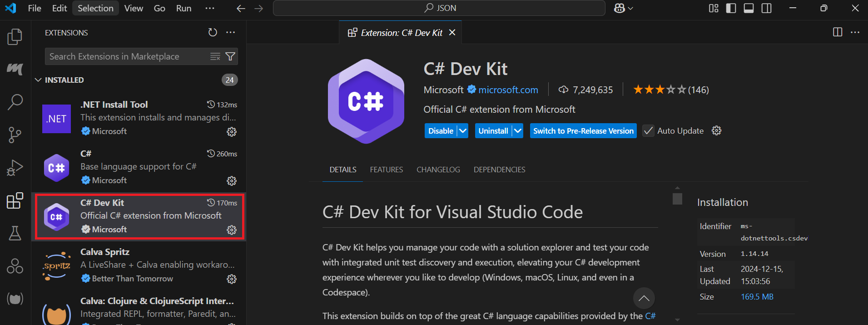This screenshot has width=868, height=325.
Task: Go forward with the right arrow
Action: pos(259,8)
